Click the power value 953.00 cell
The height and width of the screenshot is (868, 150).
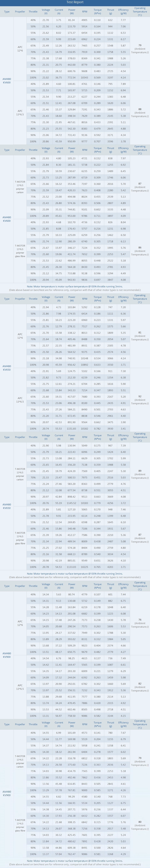tap(72, 216)
